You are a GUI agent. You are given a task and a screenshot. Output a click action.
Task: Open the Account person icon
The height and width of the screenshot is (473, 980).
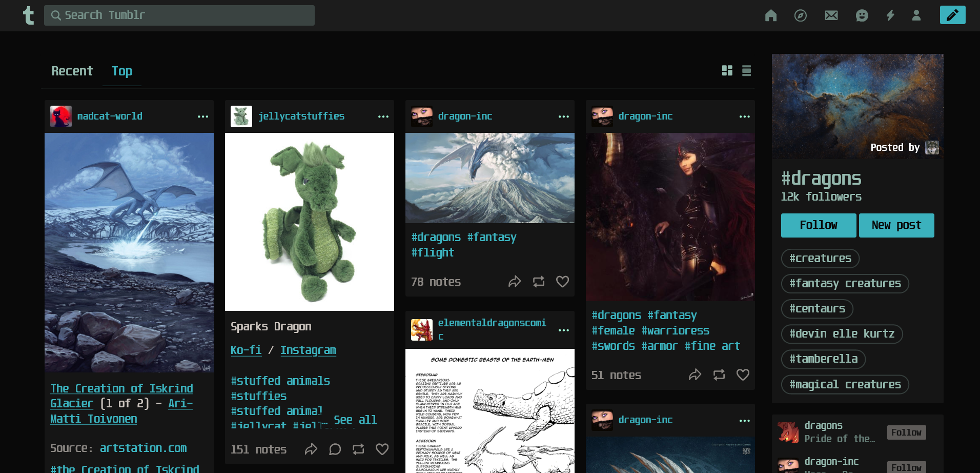pos(916,15)
